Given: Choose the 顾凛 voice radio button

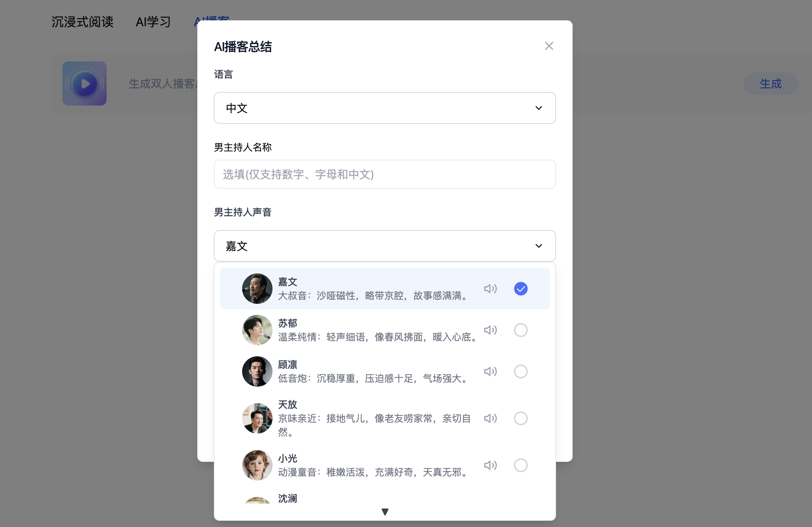Looking at the screenshot, I should click(521, 371).
